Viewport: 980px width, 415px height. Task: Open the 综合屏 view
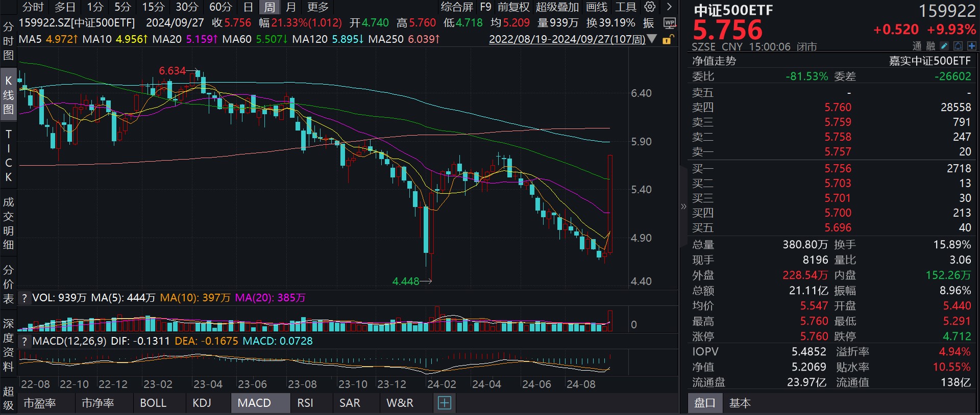(x=457, y=7)
